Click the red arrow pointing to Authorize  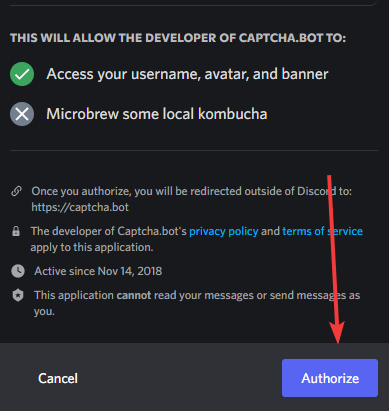tap(335, 259)
